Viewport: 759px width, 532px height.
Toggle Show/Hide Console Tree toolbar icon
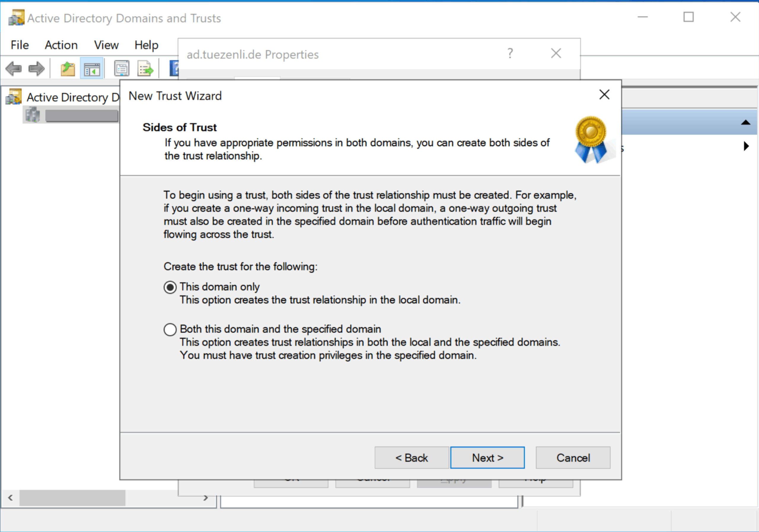click(92, 69)
